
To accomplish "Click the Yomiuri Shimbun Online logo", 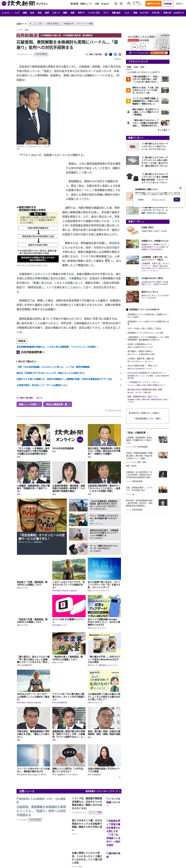I will coord(24,4).
